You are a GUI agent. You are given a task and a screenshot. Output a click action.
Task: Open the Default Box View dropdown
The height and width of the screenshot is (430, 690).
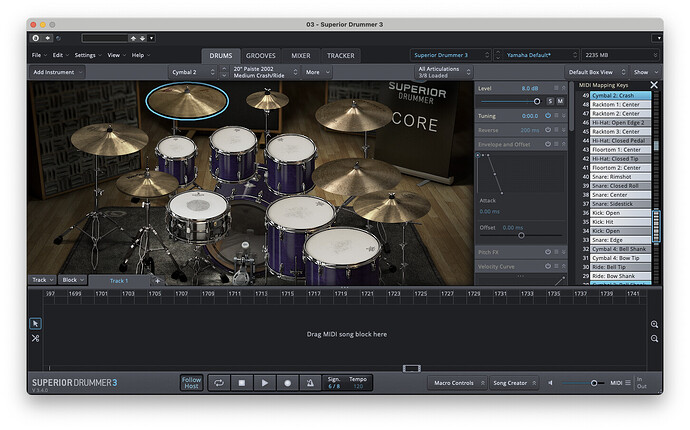(596, 72)
